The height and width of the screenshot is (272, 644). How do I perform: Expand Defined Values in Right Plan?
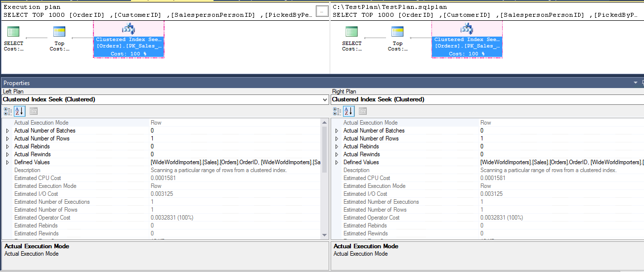tap(337, 162)
